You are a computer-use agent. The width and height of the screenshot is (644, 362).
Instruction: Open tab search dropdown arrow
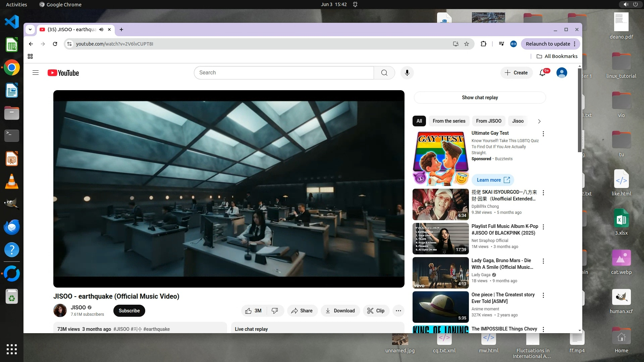tap(30, 29)
